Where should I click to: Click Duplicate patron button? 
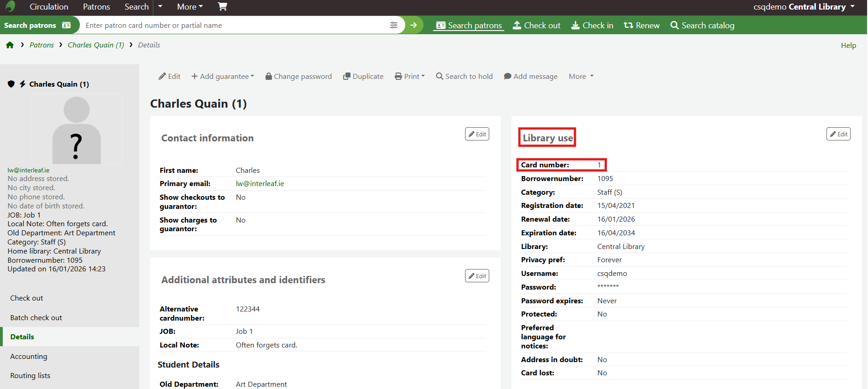[363, 76]
